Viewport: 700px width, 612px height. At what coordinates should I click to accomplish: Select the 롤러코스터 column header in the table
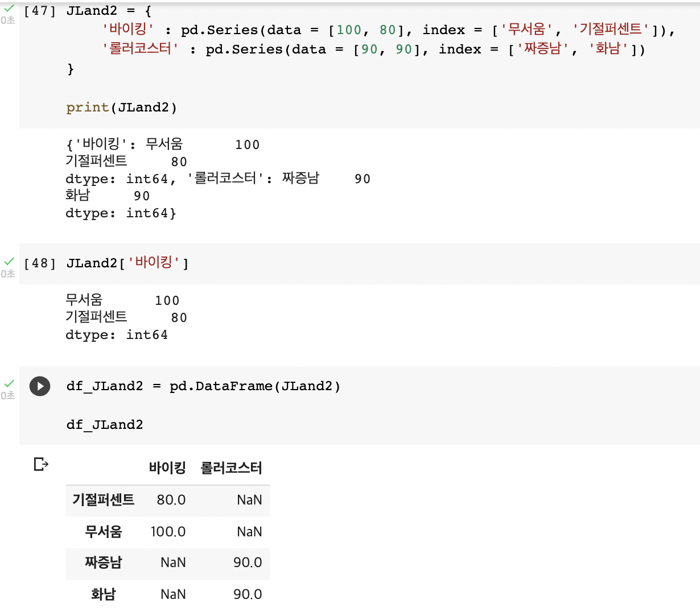[231, 468]
